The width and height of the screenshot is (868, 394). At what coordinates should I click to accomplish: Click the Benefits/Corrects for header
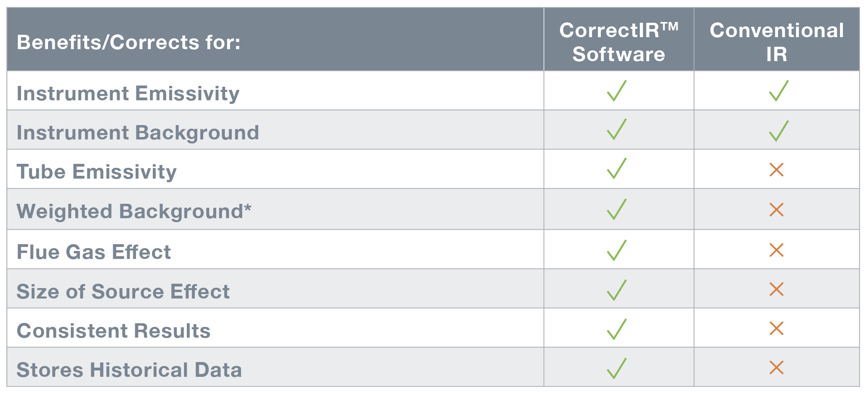pos(129,42)
